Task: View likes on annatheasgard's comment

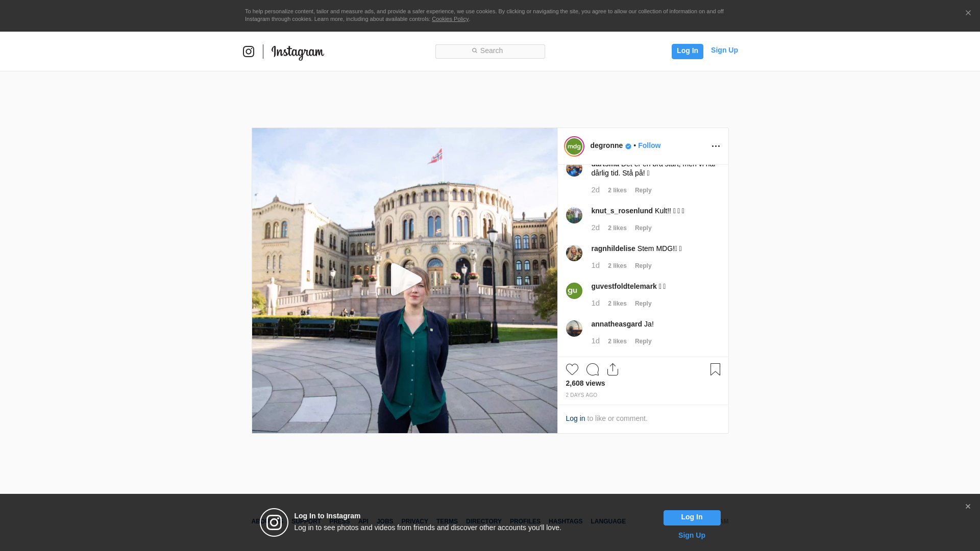Action: pos(617,341)
